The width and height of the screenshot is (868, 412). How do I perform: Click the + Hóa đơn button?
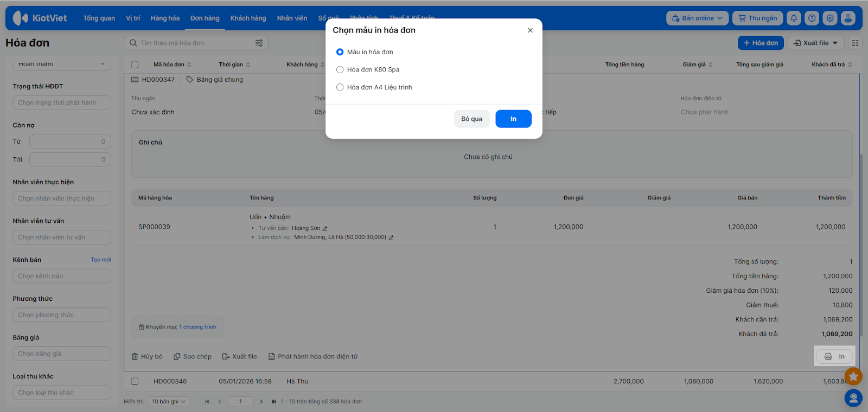coord(761,43)
